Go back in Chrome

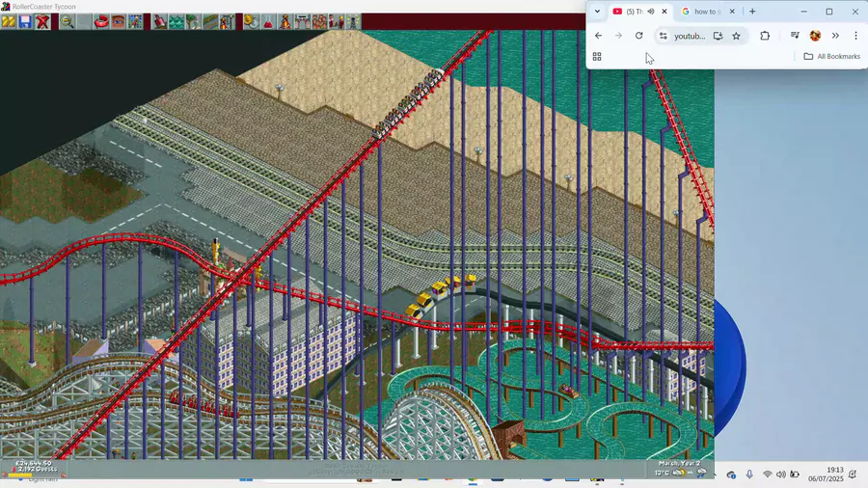pyautogui.click(x=598, y=36)
